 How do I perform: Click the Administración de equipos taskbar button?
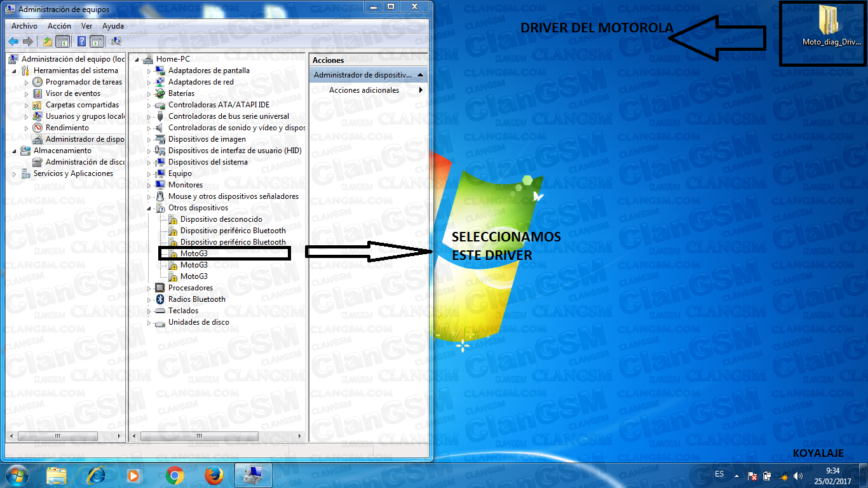pos(254,475)
